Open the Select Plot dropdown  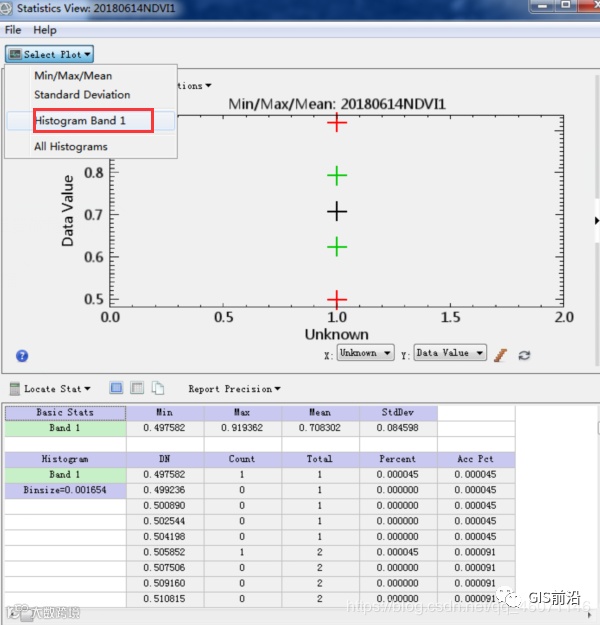click(49, 54)
